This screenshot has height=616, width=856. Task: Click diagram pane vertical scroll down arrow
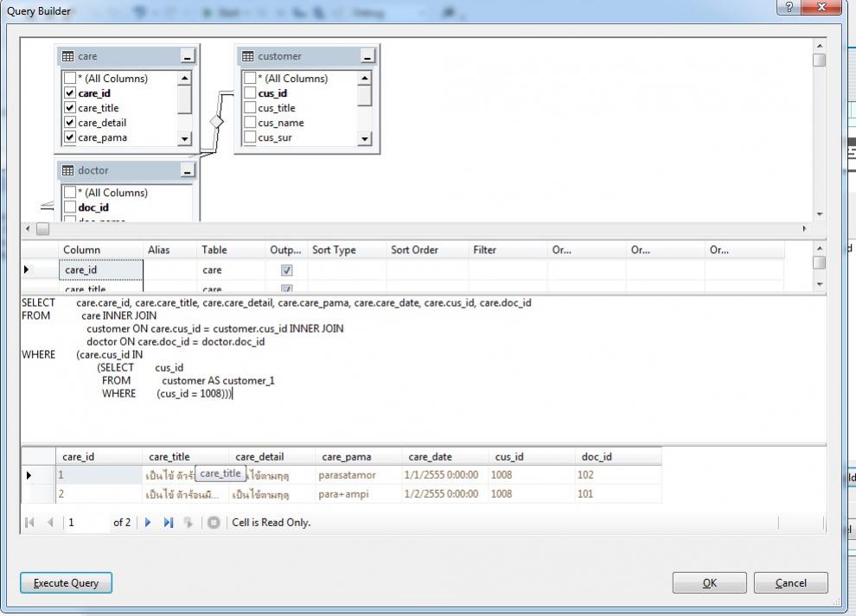[820, 214]
